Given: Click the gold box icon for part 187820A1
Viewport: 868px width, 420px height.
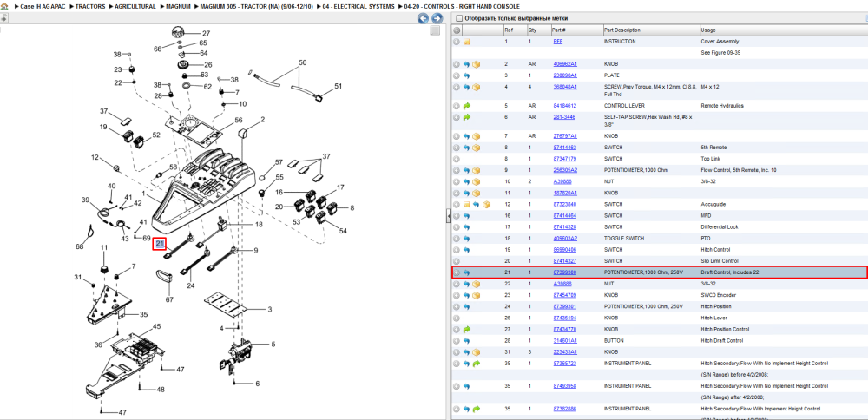Looking at the screenshot, I should point(476,193).
